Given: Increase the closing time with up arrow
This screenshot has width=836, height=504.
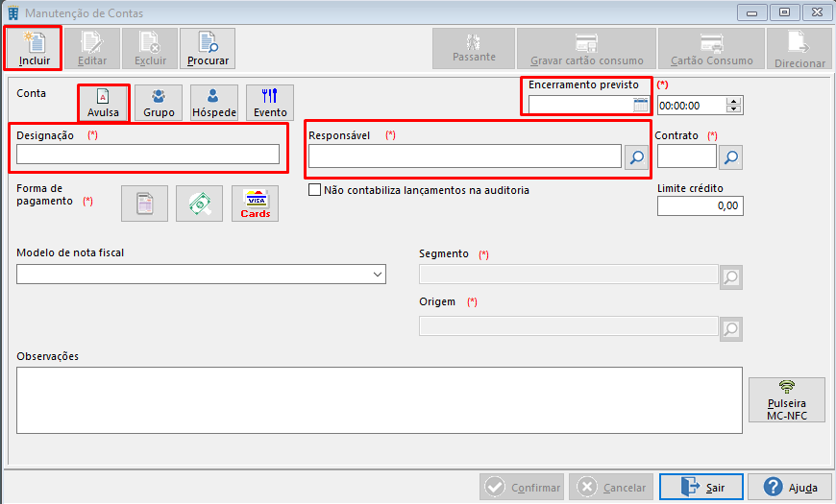Looking at the screenshot, I should point(734,101).
